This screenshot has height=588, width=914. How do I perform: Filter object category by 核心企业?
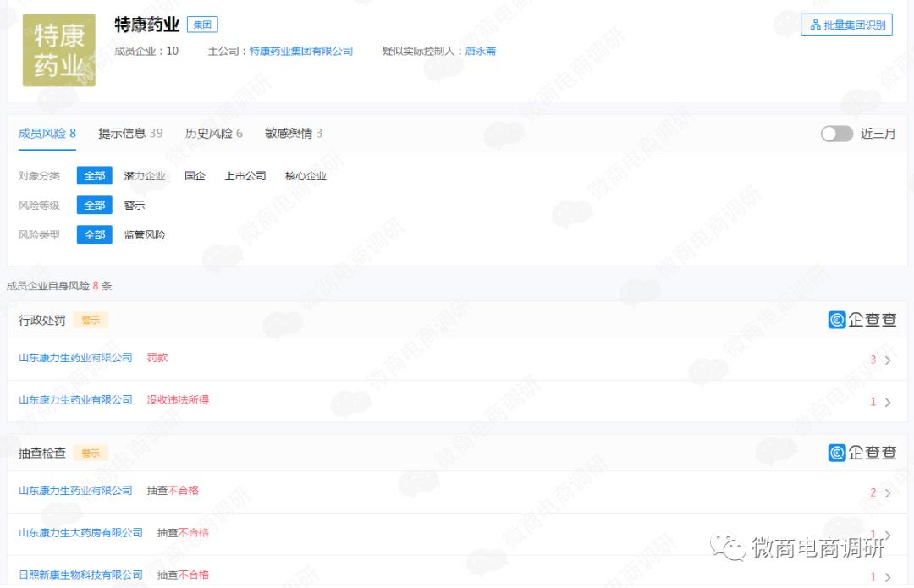click(x=306, y=176)
